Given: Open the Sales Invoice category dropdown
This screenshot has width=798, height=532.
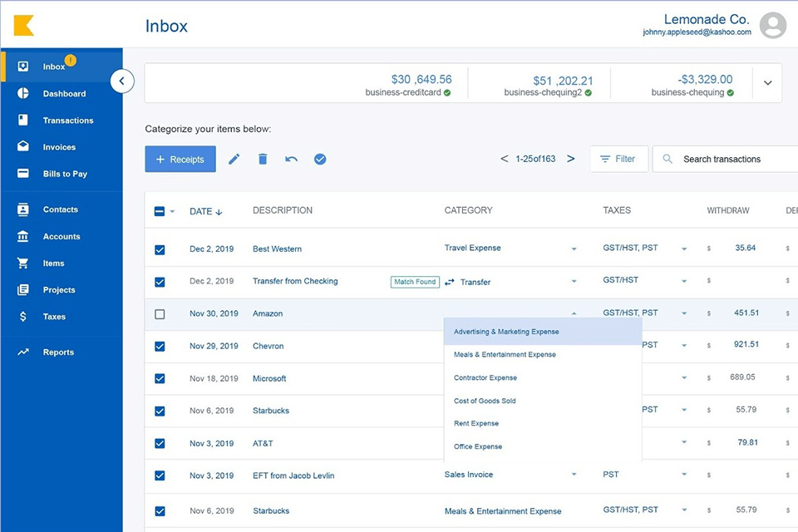Looking at the screenshot, I should click(x=574, y=474).
